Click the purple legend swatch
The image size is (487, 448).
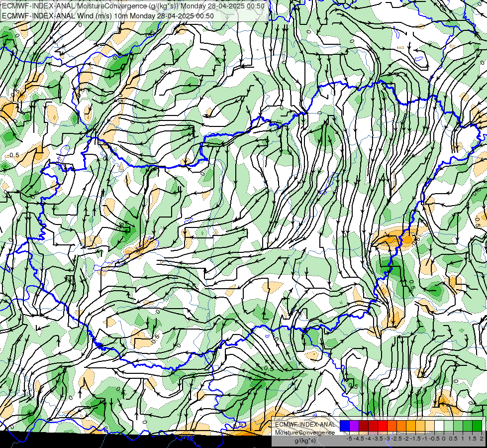point(354,426)
